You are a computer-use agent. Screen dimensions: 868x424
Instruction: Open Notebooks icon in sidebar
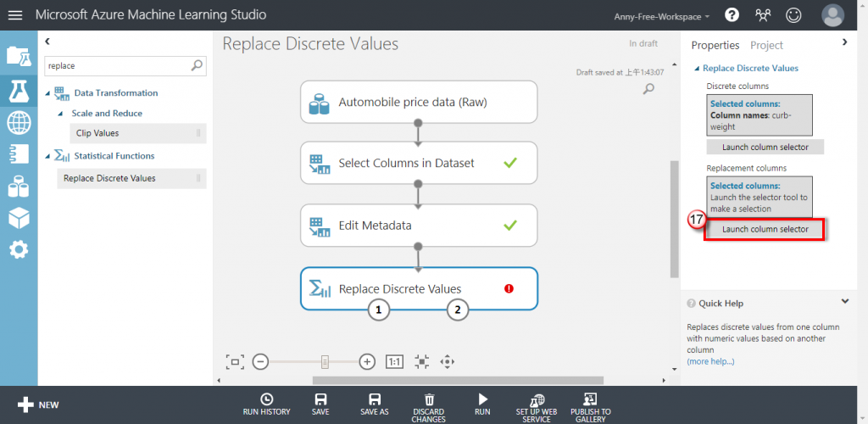[19, 154]
